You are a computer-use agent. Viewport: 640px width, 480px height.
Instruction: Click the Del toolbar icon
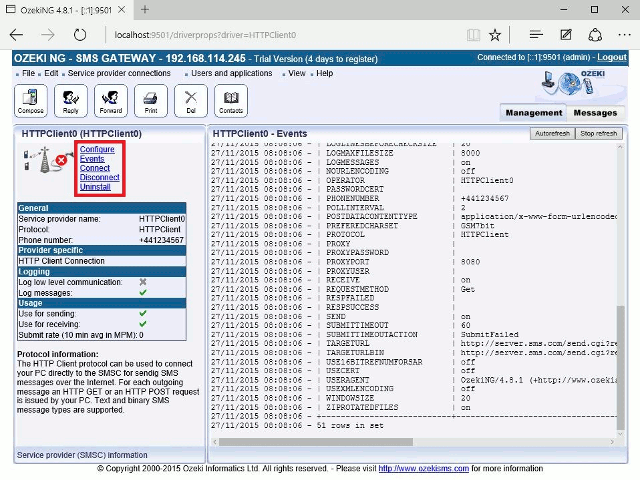[x=191, y=101]
